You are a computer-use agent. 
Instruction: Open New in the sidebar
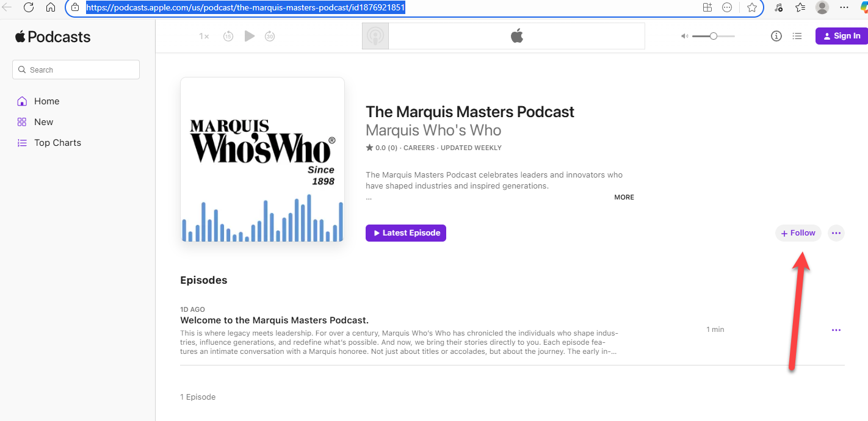click(43, 122)
